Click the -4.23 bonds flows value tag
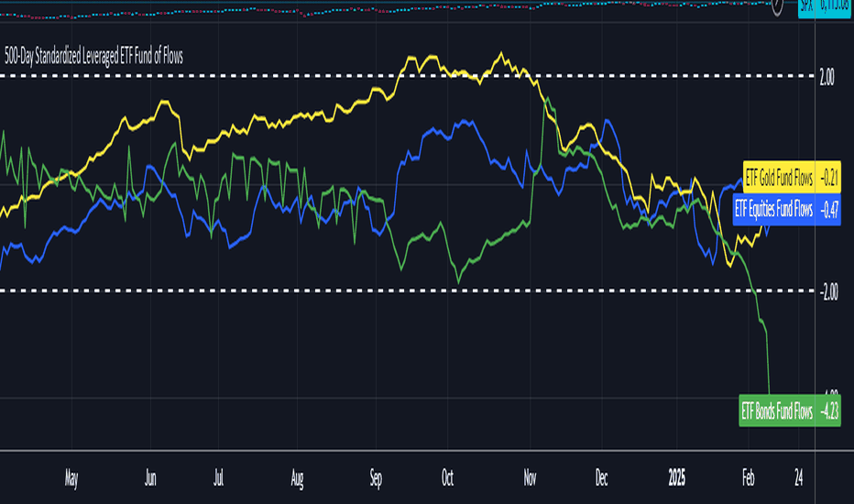The height and width of the screenshot is (504, 854). click(x=828, y=411)
